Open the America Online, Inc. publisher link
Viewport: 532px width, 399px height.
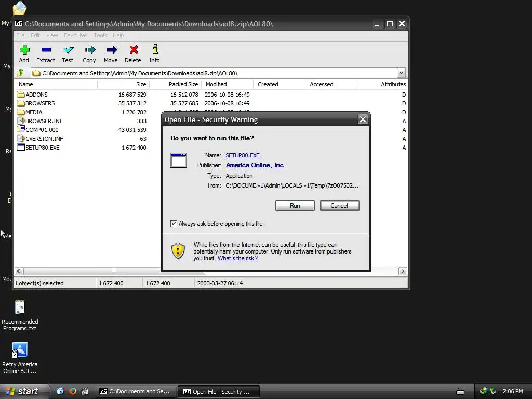point(256,165)
